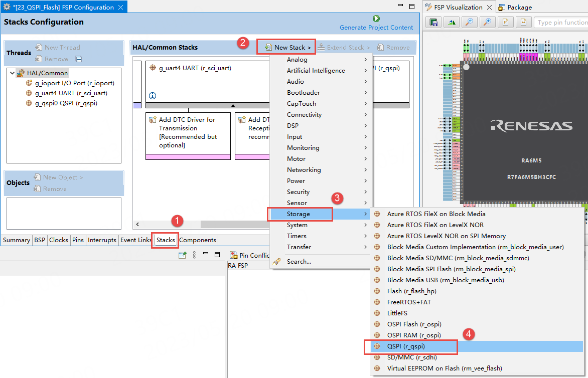Open the New Stack dropdown
The height and width of the screenshot is (378, 588).
coord(288,48)
